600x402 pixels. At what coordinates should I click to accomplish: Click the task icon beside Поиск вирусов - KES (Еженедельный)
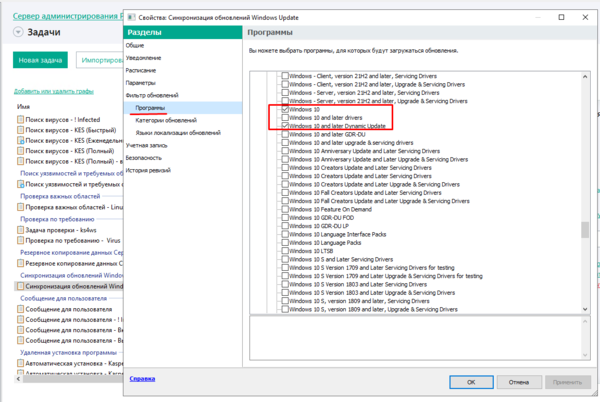20,140
